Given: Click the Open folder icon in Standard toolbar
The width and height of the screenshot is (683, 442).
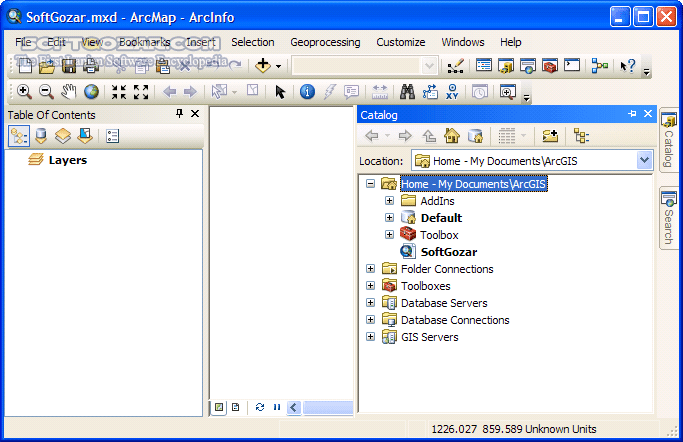Looking at the screenshot, I should click(x=47, y=66).
